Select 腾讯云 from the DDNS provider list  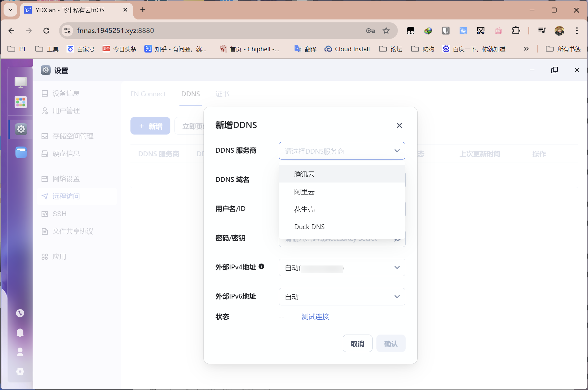pos(342,174)
